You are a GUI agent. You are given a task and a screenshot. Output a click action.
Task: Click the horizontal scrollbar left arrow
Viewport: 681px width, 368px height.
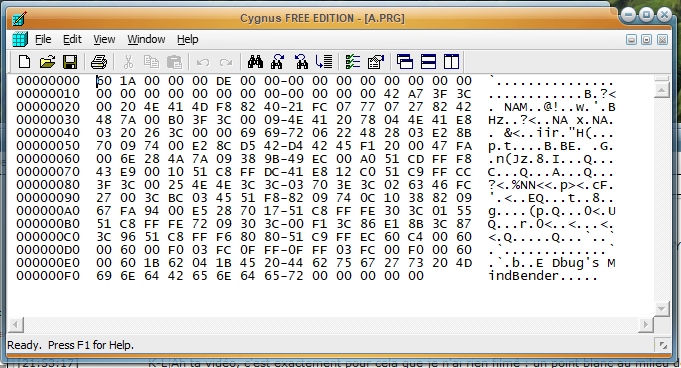(x=16, y=324)
